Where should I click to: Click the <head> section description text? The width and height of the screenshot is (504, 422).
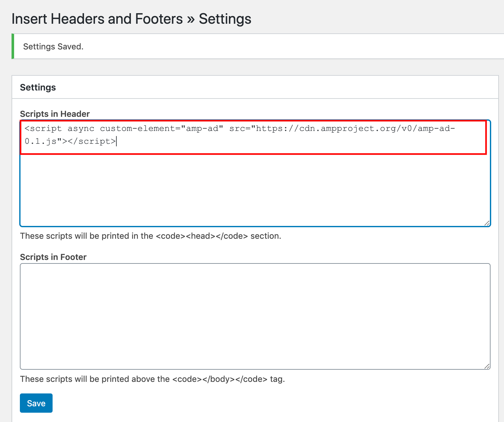coord(150,236)
